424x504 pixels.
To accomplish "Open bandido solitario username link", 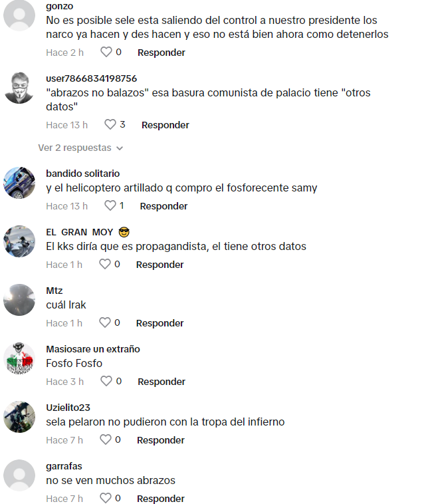I will pos(83,174).
